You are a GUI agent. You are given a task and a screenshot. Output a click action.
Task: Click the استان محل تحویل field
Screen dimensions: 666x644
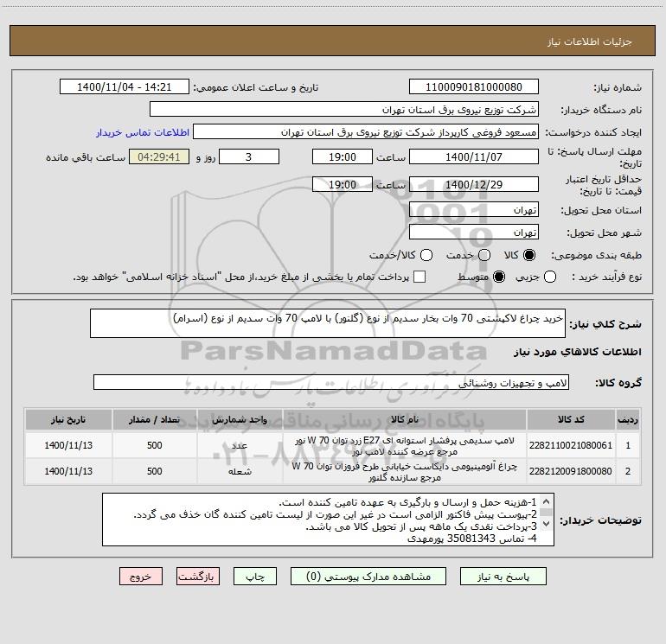[474, 209]
